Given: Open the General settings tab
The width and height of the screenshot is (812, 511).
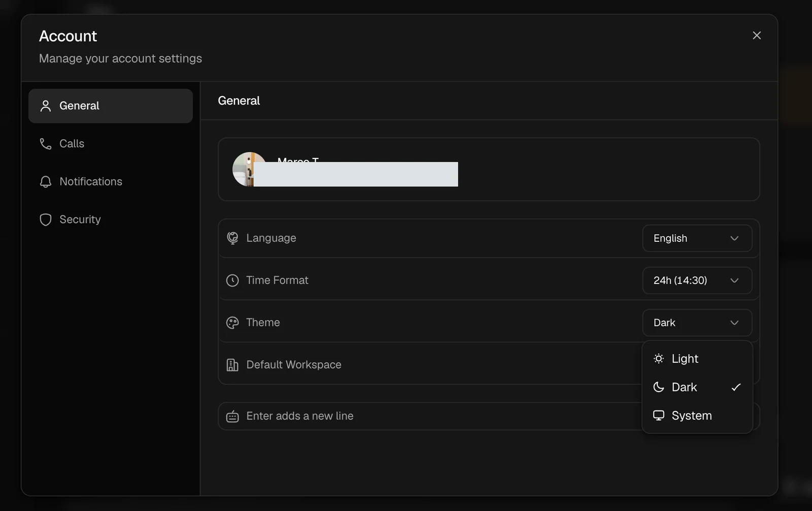Looking at the screenshot, I should (110, 106).
